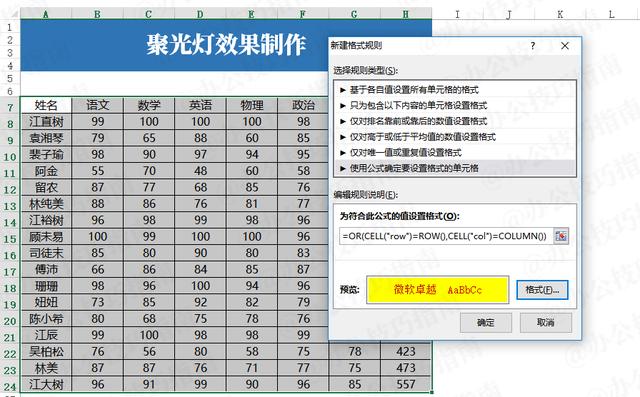Select row 24 header
The image size is (640, 397).
10,386
